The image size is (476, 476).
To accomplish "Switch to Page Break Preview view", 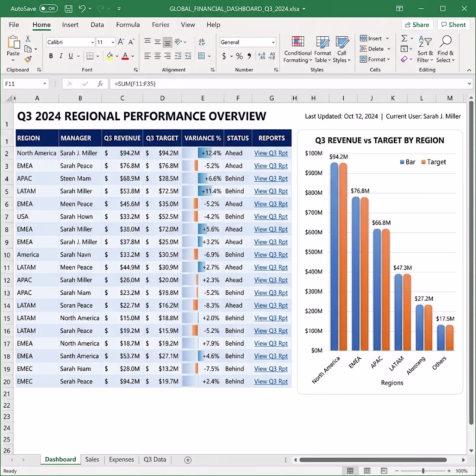I will click(384, 471).
